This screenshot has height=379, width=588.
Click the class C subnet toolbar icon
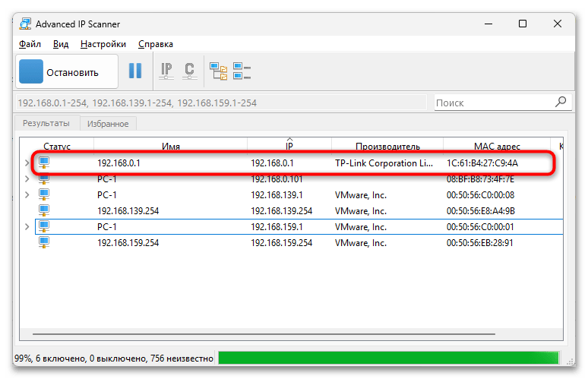coord(189,71)
